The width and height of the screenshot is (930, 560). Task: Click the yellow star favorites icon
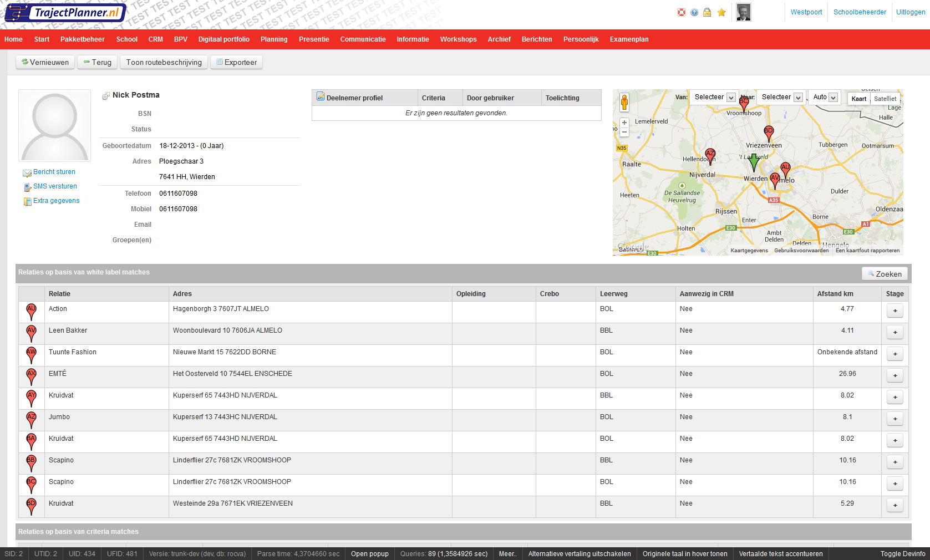(721, 12)
